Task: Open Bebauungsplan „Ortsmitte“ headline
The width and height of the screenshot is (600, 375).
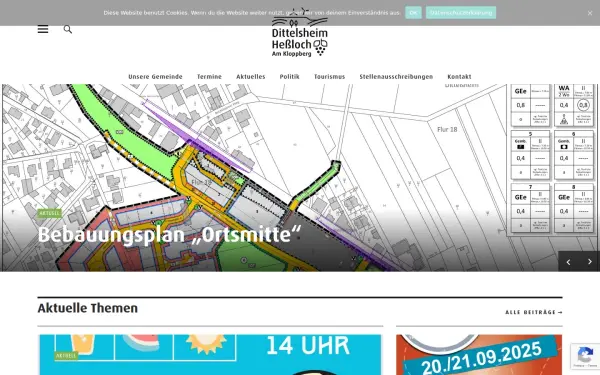Action: [x=170, y=235]
